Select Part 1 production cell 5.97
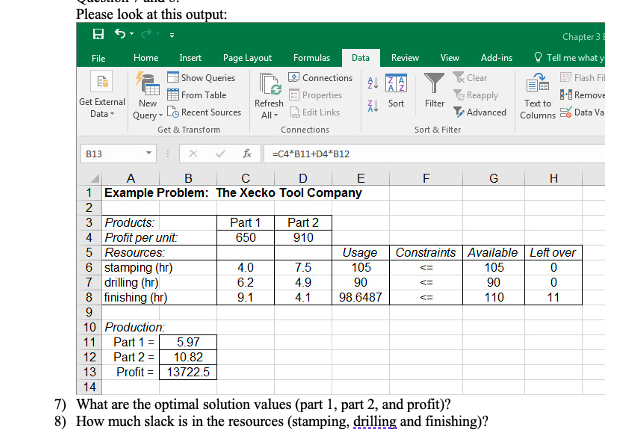The height and width of the screenshot is (442, 629). 188,342
